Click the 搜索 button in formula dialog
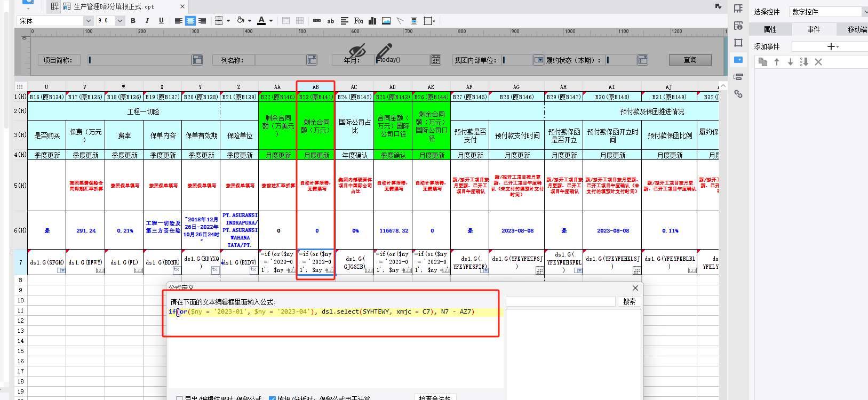The height and width of the screenshot is (400, 868). pyautogui.click(x=630, y=301)
